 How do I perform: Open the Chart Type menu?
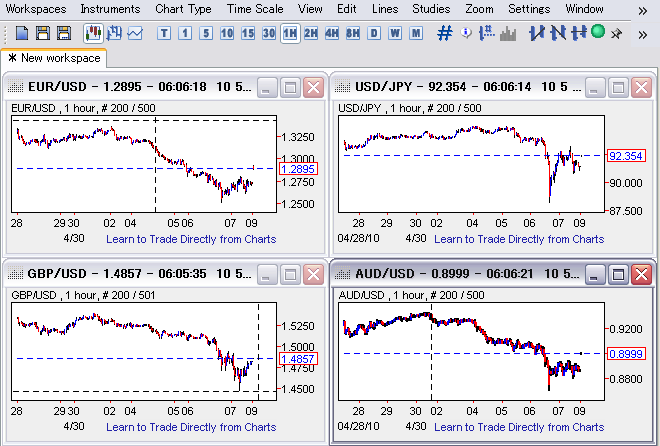pos(183,9)
